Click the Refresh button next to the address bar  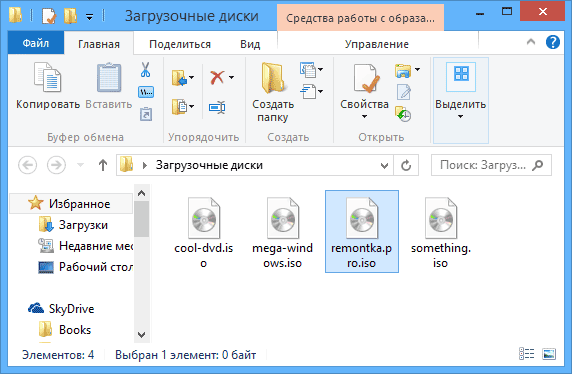(x=406, y=165)
